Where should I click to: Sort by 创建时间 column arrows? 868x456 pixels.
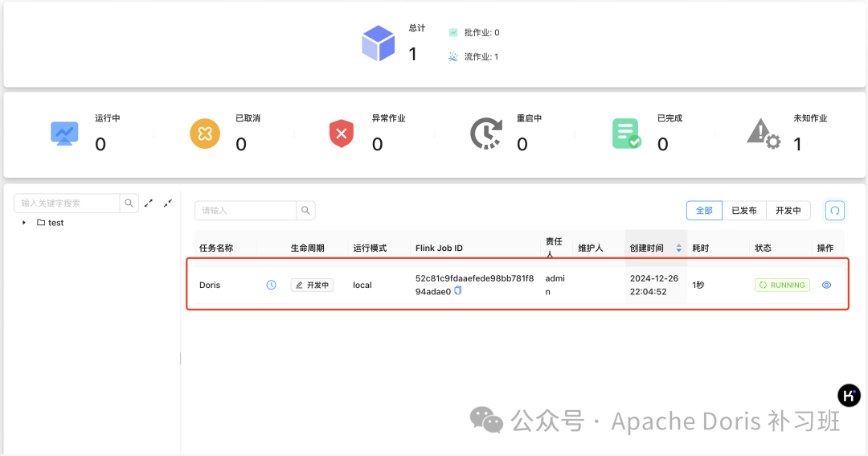point(678,249)
